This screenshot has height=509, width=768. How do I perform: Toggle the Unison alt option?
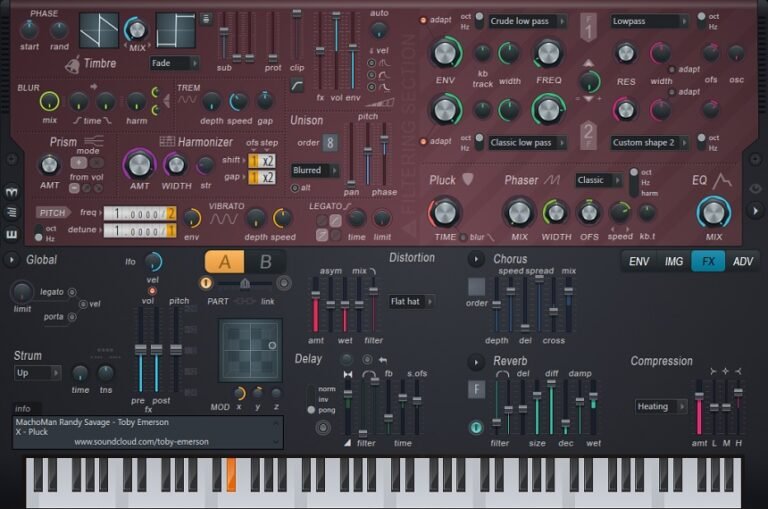pyautogui.click(x=294, y=188)
